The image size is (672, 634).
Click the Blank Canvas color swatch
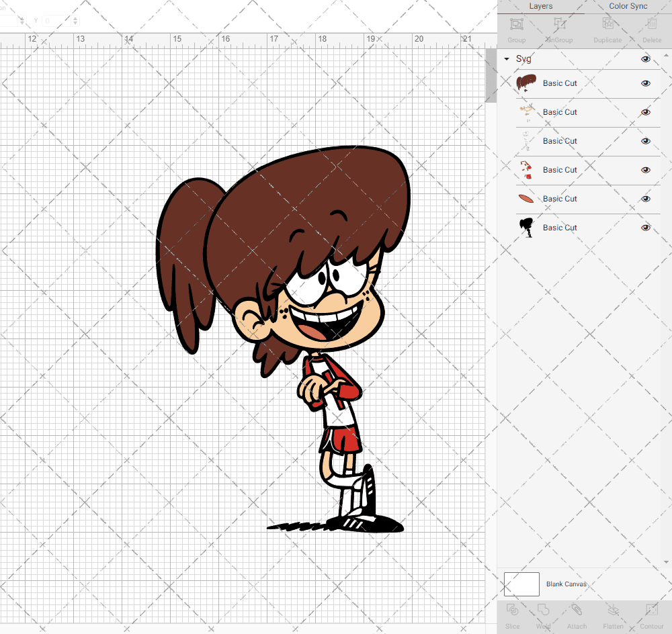click(521, 584)
